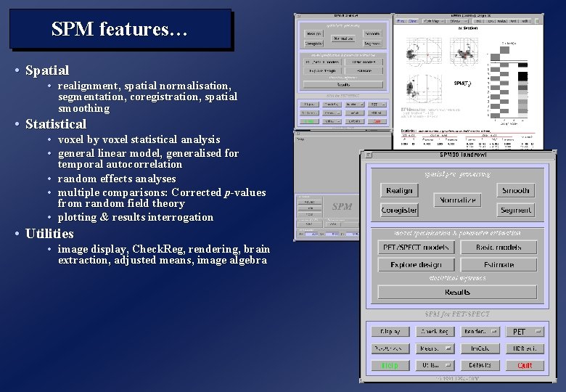
Task: Open PET/SPECT models in large SPM99 window
Action: (x=416, y=248)
